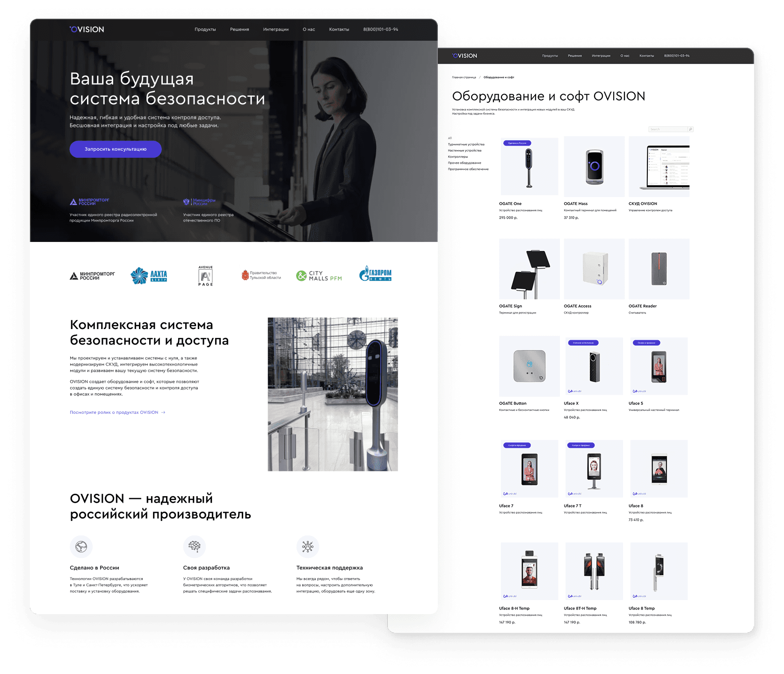The image size is (784, 674).
Task: Click the network icon above Техническая поддержка
Action: point(308,547)
